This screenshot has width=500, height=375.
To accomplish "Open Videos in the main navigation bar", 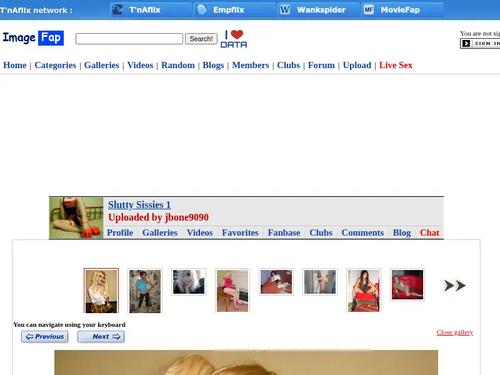I will [140, 65].
